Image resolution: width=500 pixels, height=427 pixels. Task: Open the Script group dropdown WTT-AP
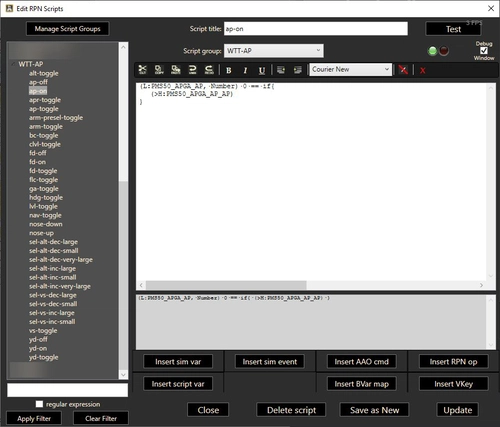[x=273, y=51]
